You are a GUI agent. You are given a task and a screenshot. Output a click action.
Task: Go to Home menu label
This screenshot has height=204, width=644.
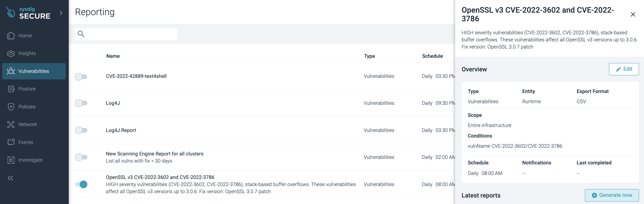click(25, 36)
